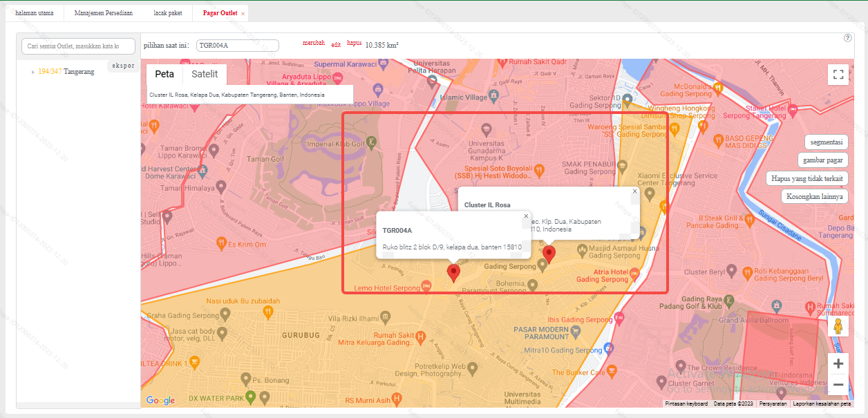Select the Street View pegman

coord(838,325)
